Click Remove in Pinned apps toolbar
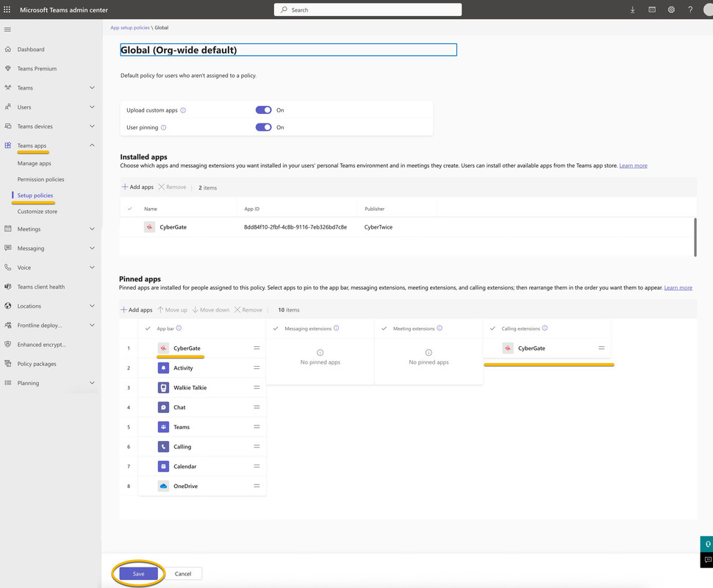The image size is (713, 588). (248, 309)
